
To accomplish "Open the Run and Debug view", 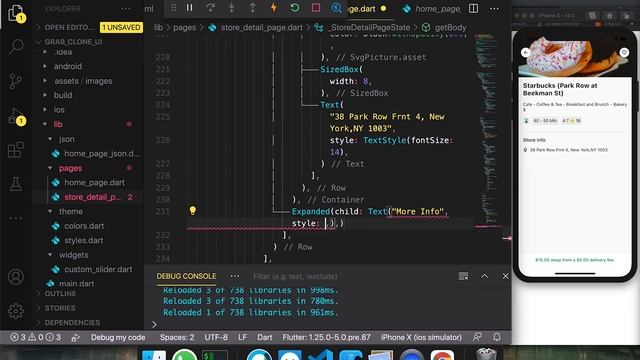I will tap(16, 116).
